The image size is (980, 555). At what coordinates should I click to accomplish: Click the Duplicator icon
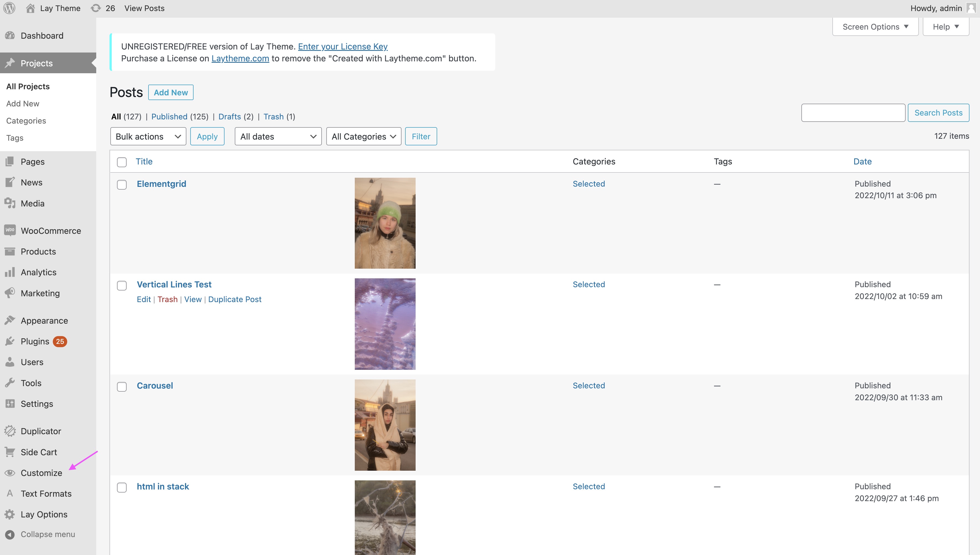coord(10,431)
